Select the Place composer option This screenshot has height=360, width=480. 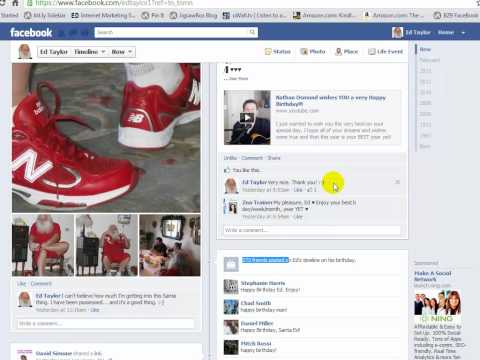tap(347, 52)
